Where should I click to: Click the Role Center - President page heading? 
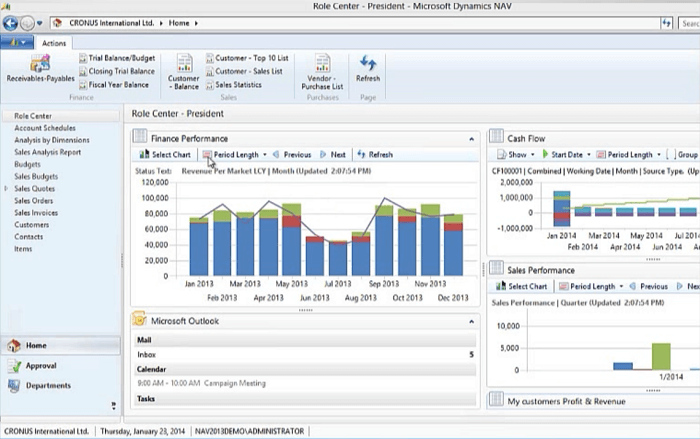pyautogui.click(x=178, y=113)
